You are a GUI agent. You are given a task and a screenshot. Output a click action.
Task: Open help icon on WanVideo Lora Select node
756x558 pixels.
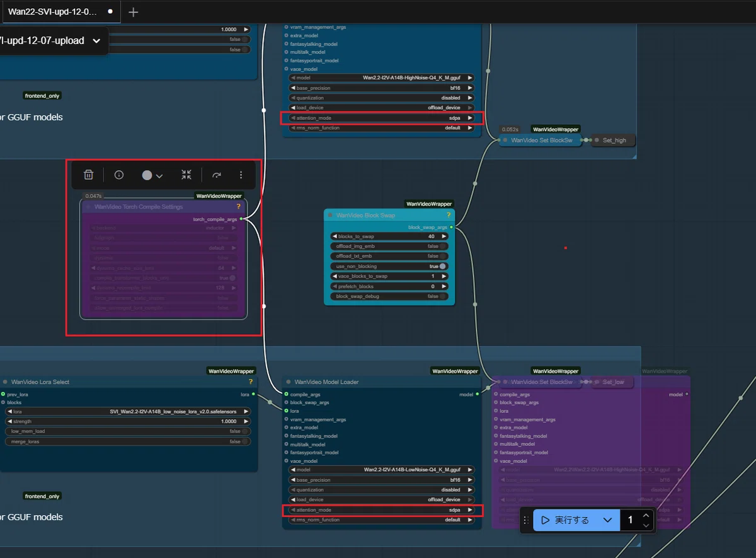coord(250,381)
